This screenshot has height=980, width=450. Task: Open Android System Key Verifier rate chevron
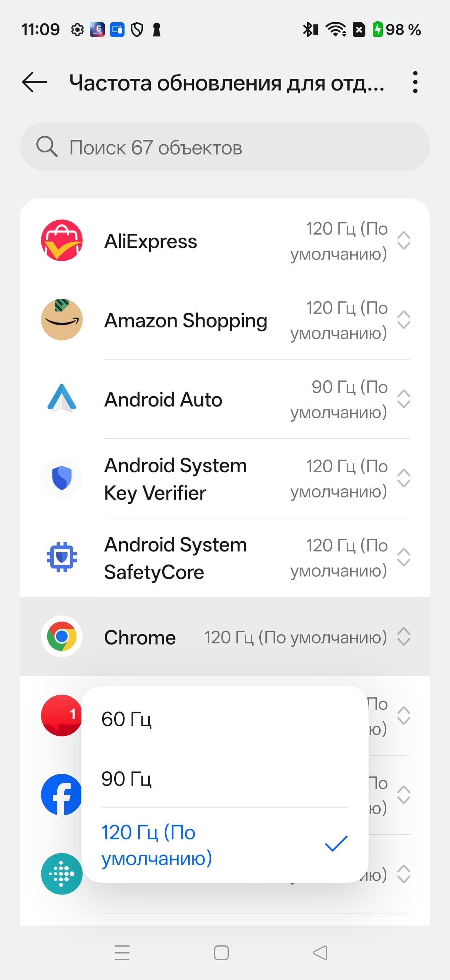tap(404, 478)
